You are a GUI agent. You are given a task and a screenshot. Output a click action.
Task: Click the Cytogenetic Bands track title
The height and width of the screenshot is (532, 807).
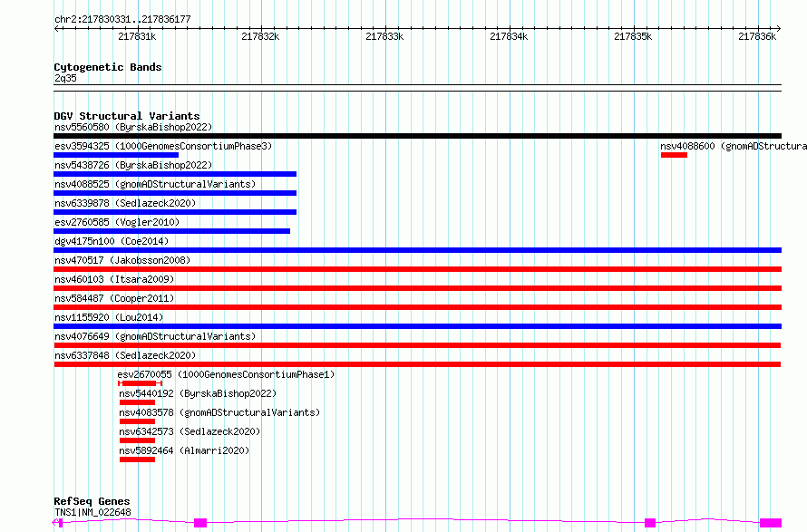(x=108, y=67)
